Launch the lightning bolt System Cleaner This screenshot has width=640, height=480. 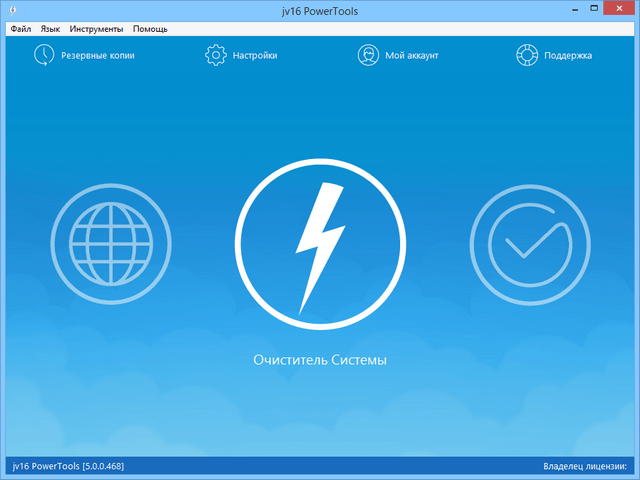tap(320, 244)
